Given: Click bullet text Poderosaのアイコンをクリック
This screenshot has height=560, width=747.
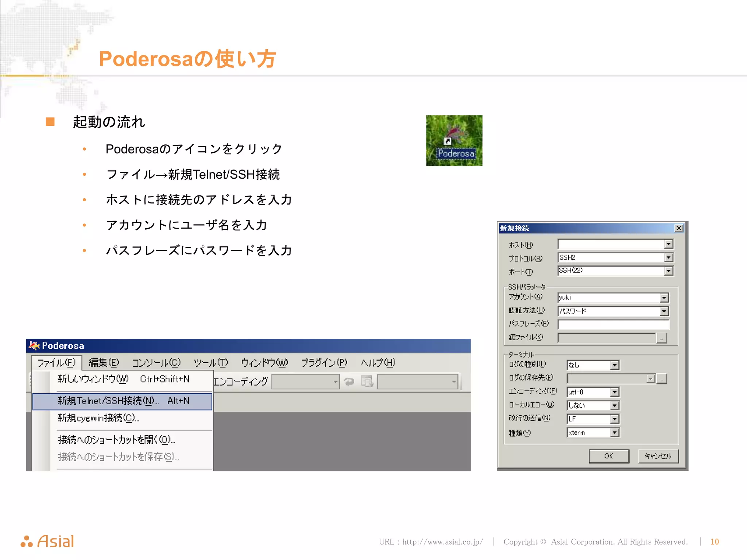Looking at the screenshot, I should 194,149.
